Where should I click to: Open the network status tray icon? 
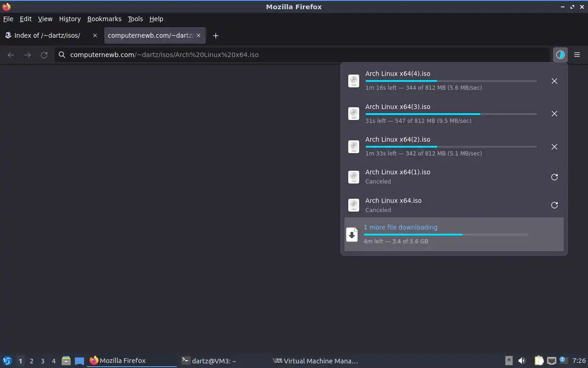point(551,361)
